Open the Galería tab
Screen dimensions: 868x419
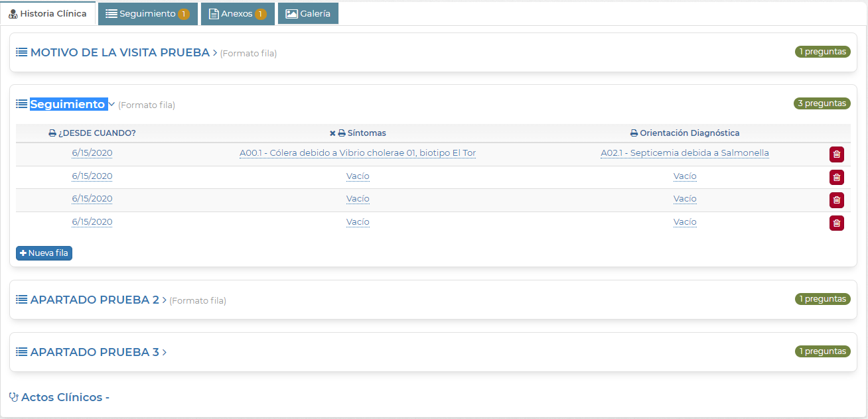pos(308,14)
